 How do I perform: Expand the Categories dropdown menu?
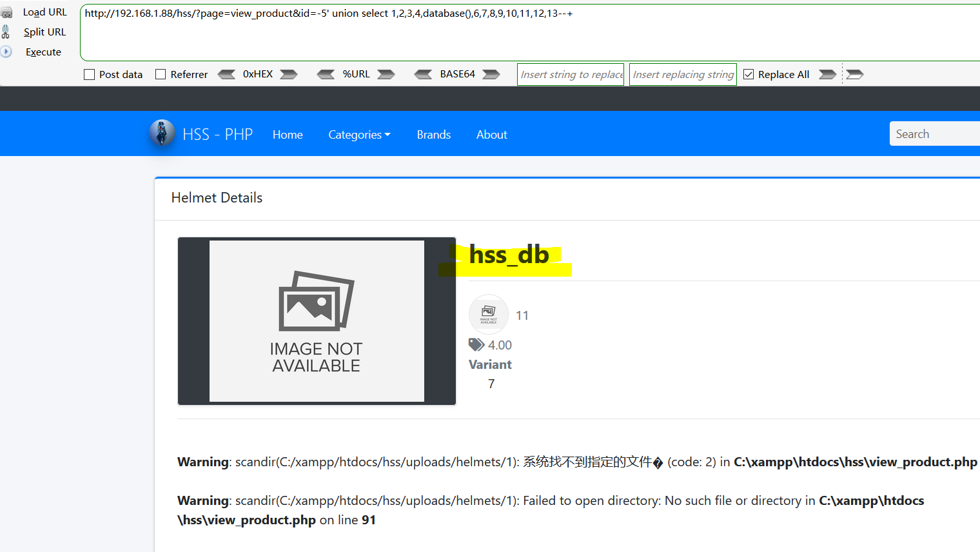tap(359, 135)
